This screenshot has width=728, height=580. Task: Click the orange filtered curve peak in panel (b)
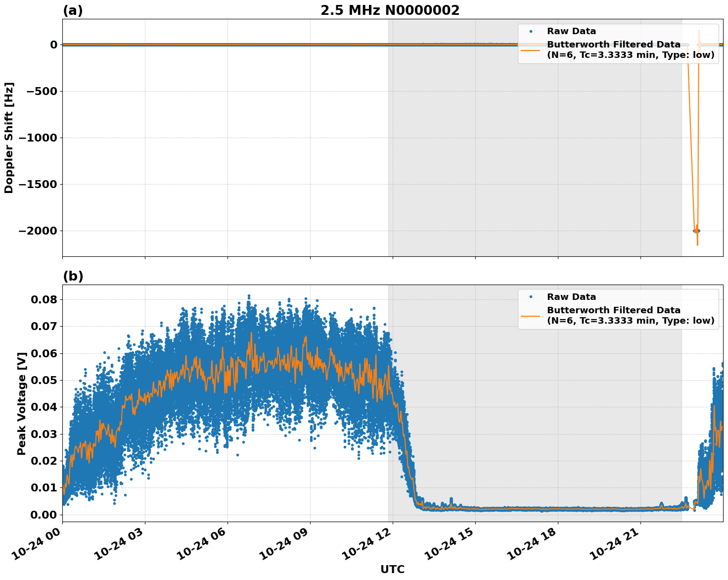pyautogui.click(x=252, y=333)
